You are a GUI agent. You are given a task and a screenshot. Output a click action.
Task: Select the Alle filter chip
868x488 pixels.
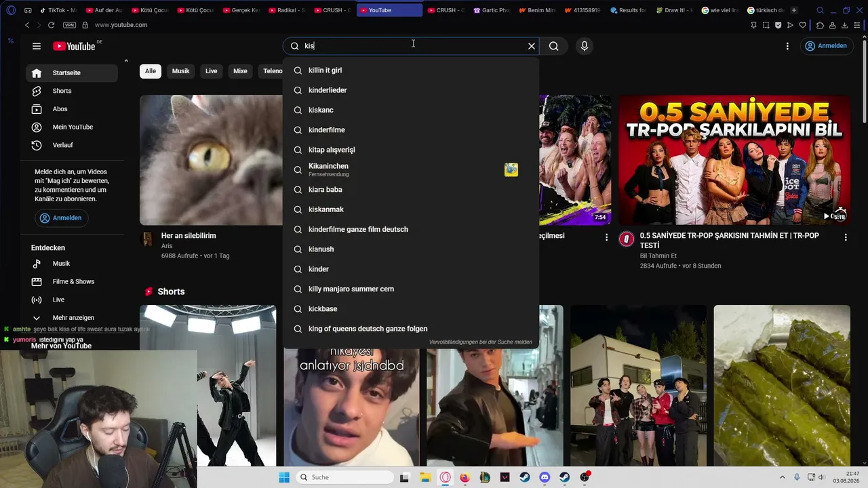tap(151, 71)
